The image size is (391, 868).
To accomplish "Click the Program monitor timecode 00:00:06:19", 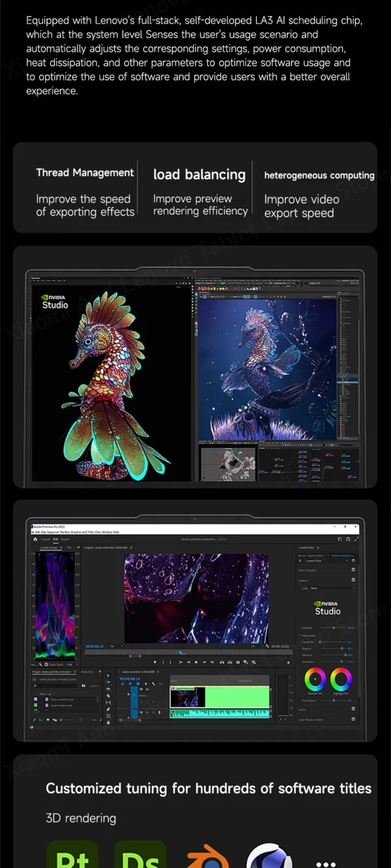I will 94,646.
